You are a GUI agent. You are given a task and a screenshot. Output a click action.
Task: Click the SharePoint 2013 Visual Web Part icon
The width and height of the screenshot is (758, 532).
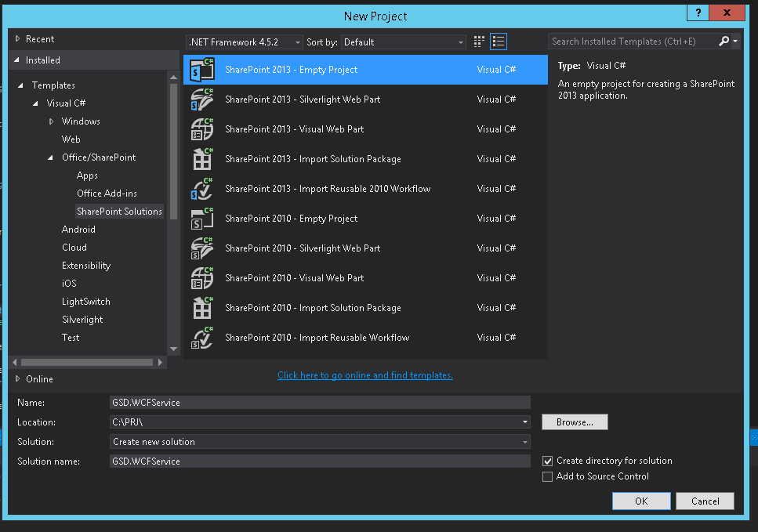point(202,129)
